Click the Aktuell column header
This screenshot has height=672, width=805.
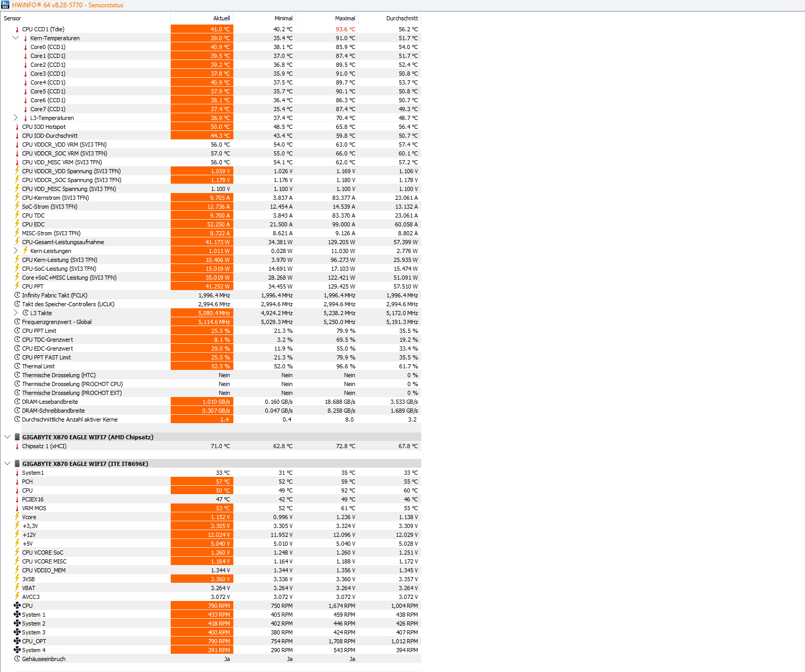coord(221,18)
